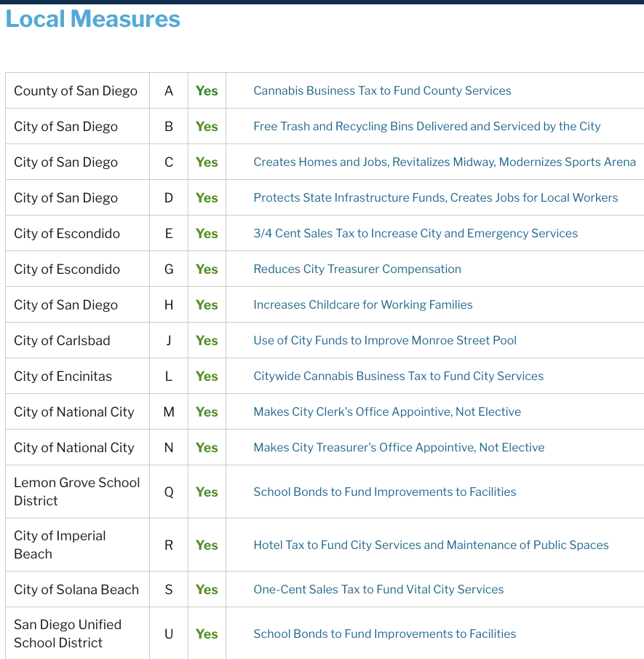Click the Monroe Street Pool measure link
Image resolution: width=644 pixels, height=659 pixels.
(384, 341)
